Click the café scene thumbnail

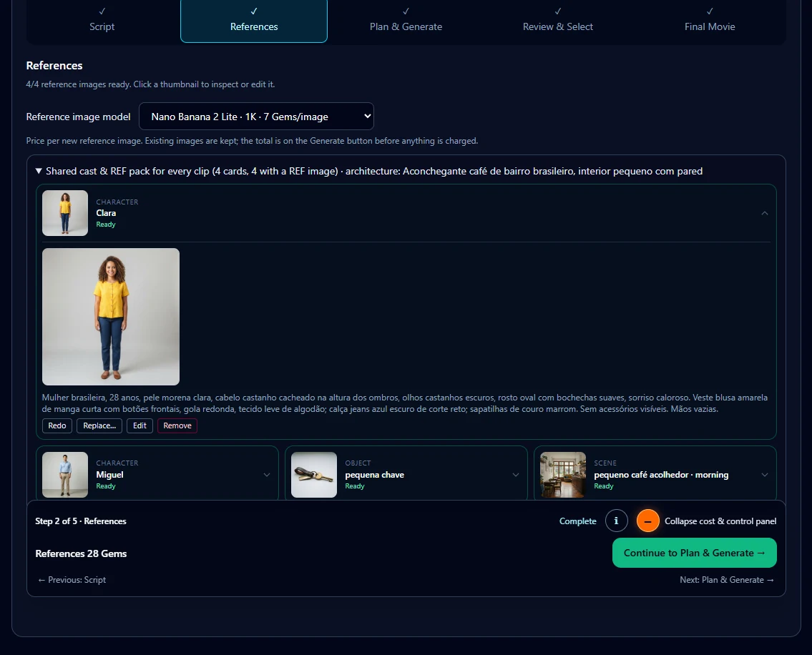(x=563, y=475)
